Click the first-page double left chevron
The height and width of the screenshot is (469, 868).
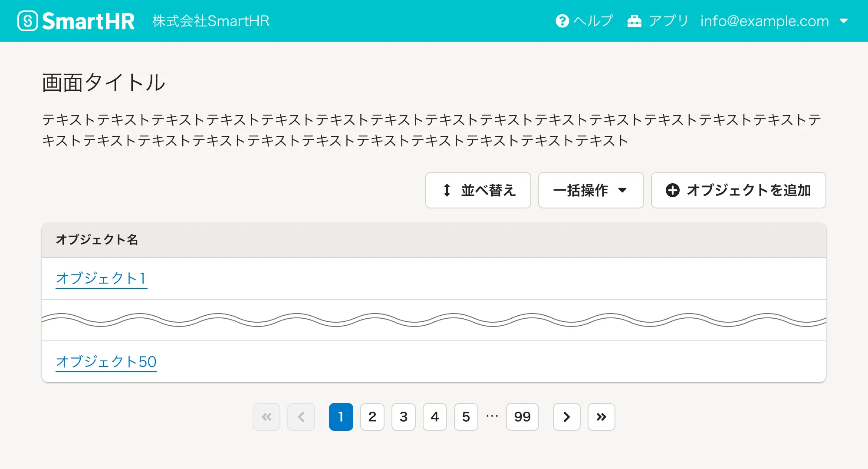pyautogui.click(x=266, y=417)
